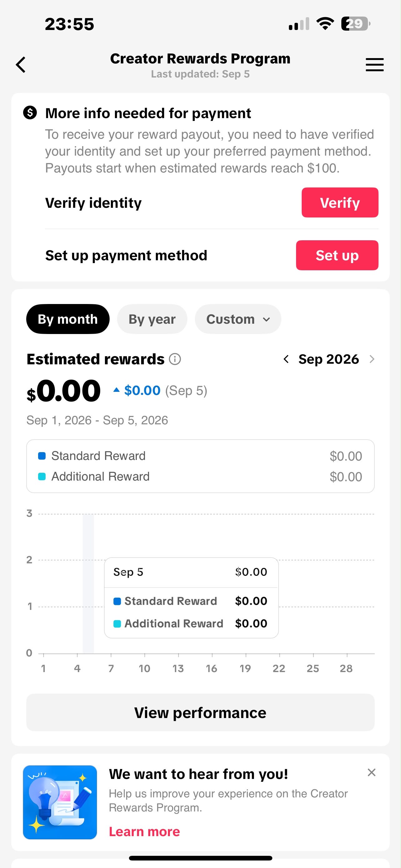Switch to the By year filter
Image resolution: width=401 pixels, height=868 pixels.
tap(152, 319)
